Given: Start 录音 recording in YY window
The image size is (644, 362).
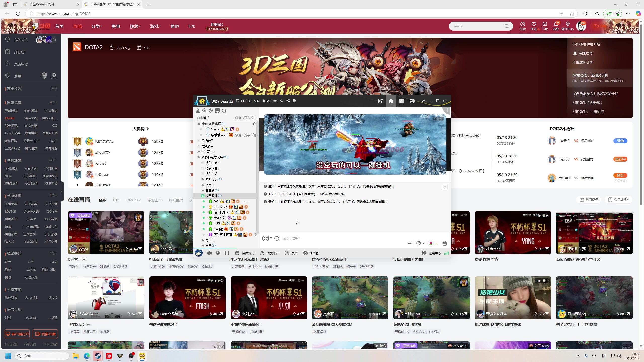Looking at the screenshot, I should tap(291, 253).
